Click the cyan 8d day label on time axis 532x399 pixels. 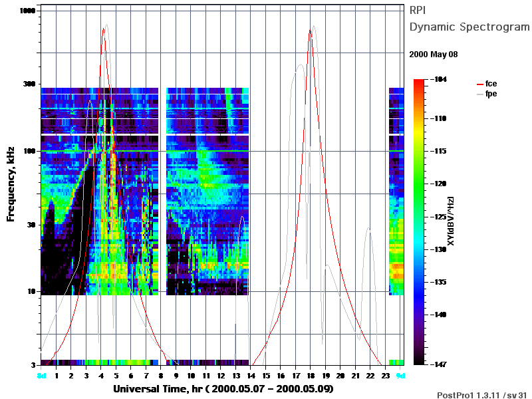point(41,376)
